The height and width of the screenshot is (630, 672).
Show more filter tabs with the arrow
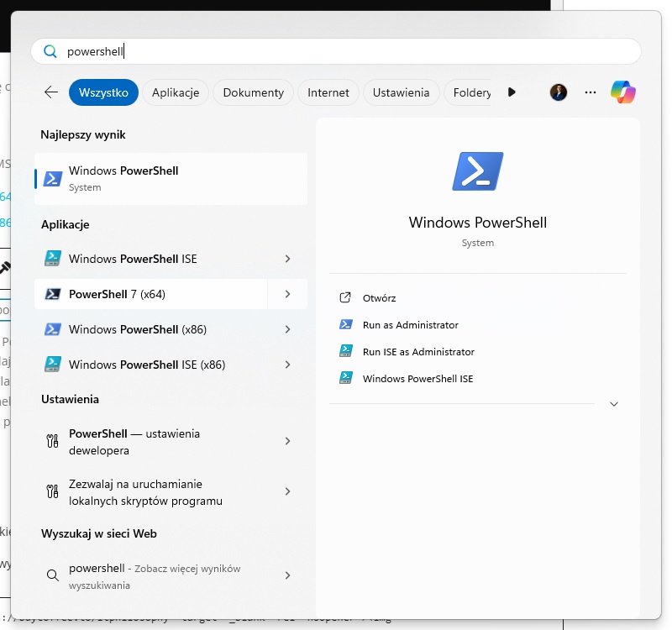pos(512,92)
